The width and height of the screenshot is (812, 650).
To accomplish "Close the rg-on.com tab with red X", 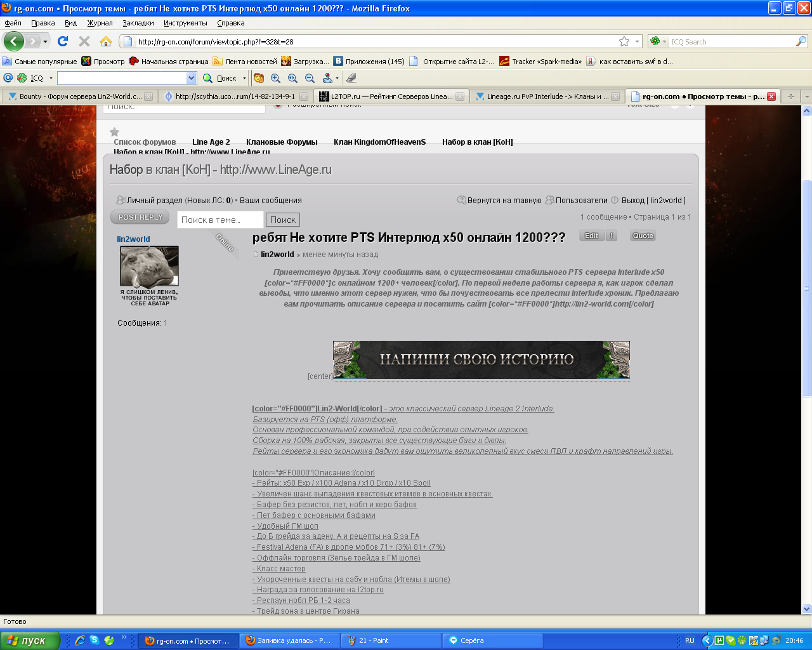I will click(x=771, y=96).
